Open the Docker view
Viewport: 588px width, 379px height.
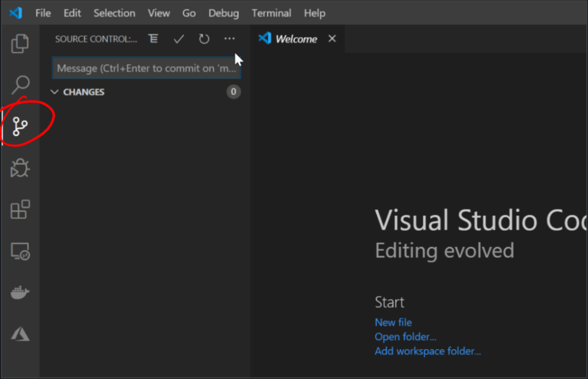point(20,292)
